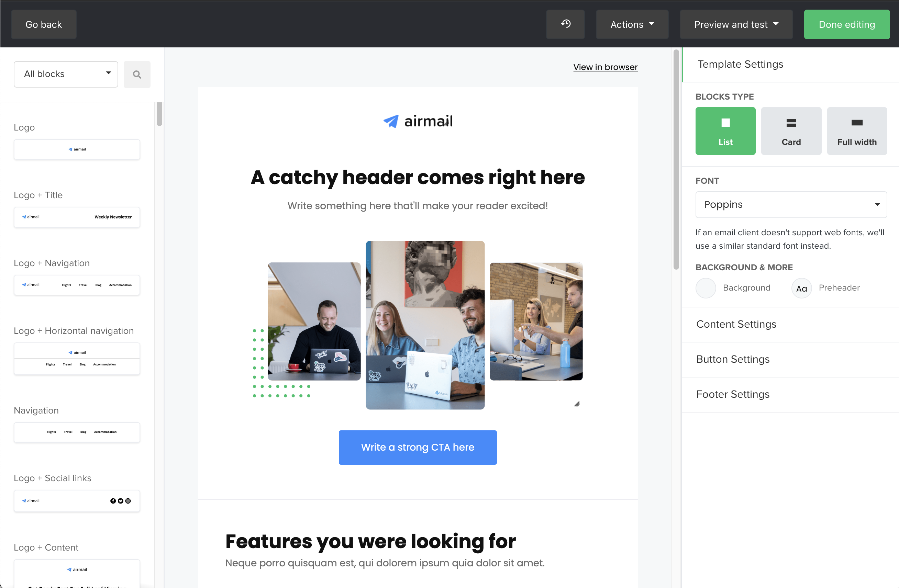
Task: Click the airmail logo in the email canvas
Action: [418, 121]
